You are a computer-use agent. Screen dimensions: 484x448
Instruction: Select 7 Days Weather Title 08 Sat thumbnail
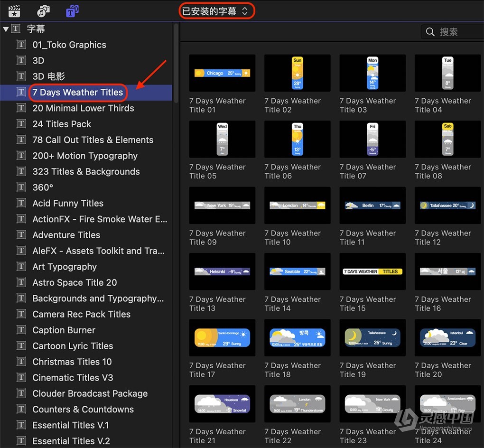pyautogui.click(x=447, y=139)
